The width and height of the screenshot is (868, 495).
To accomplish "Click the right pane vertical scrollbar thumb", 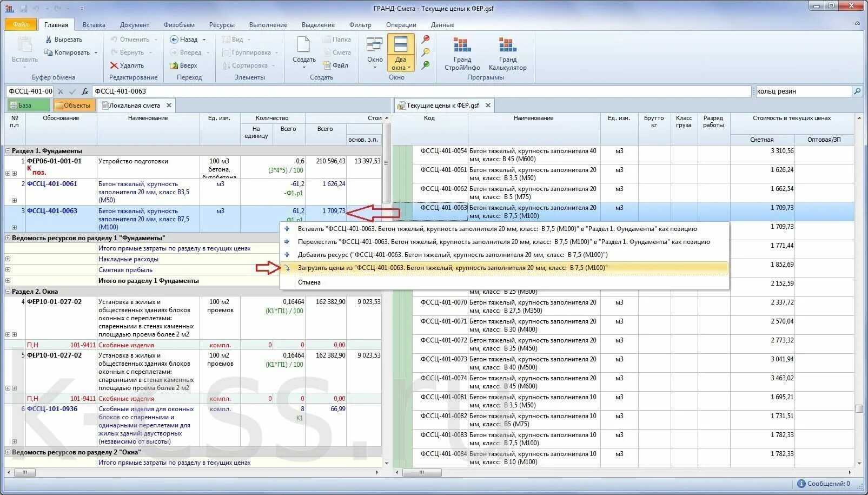I will pyautogui.click(x=859, y=408).
